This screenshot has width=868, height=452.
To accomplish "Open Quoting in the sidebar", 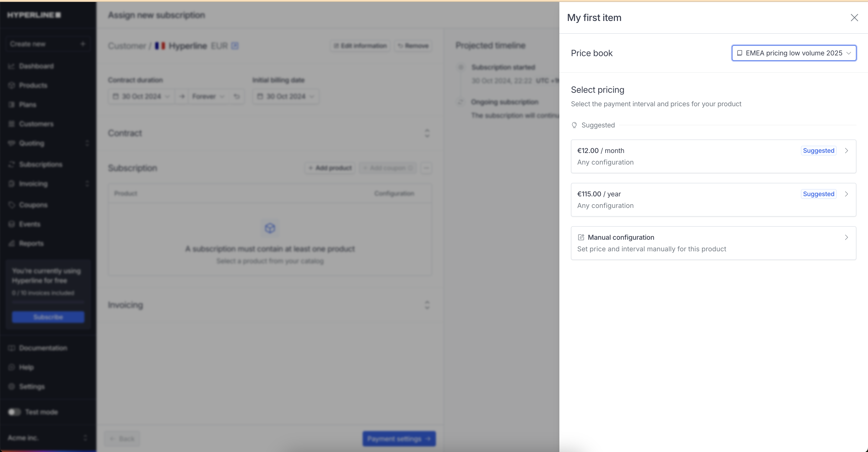I will [31, 143].
